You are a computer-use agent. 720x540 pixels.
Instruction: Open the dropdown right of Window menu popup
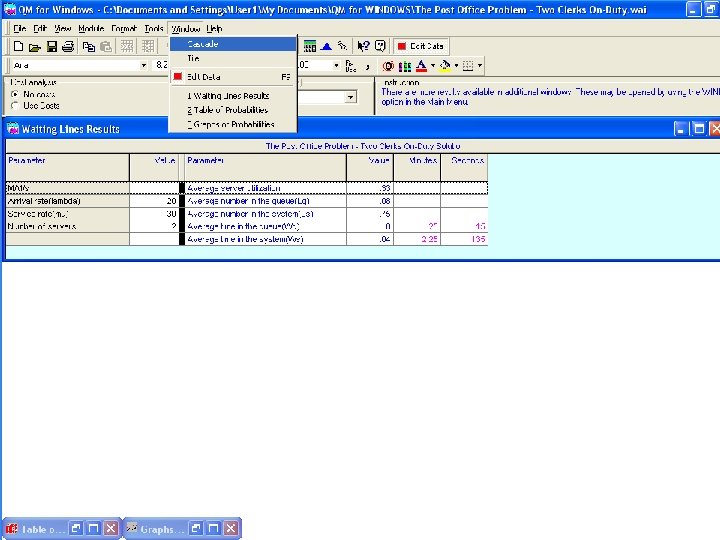pyautogui.click(x=336, y=66)
